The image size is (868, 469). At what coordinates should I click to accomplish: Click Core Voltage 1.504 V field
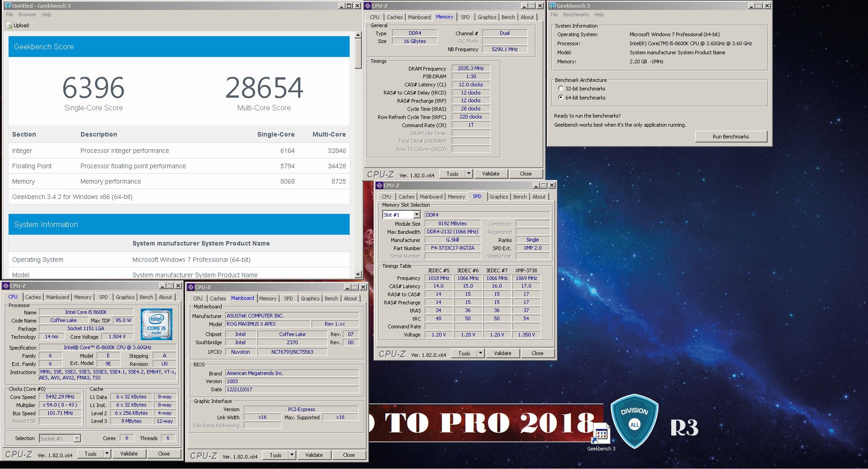[117, 336]
